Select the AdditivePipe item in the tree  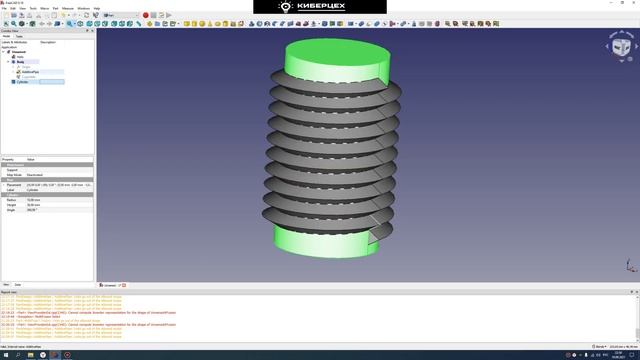[30, 72]
